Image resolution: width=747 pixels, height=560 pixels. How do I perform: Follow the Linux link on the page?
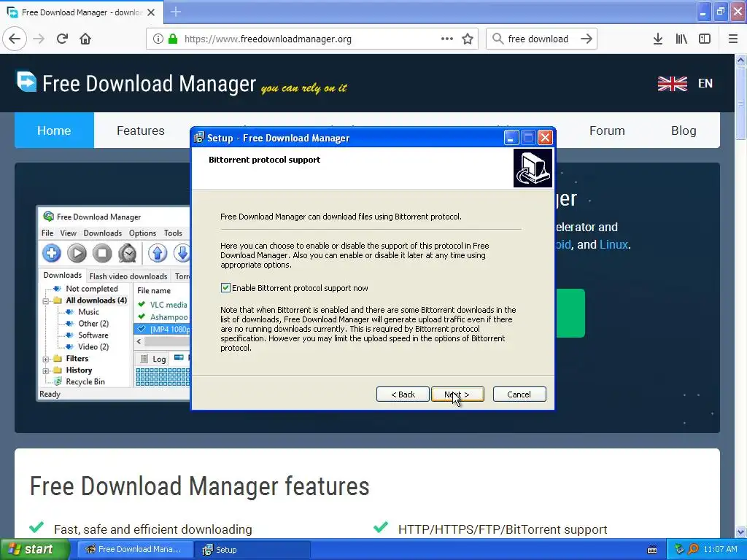coord(614,245)
